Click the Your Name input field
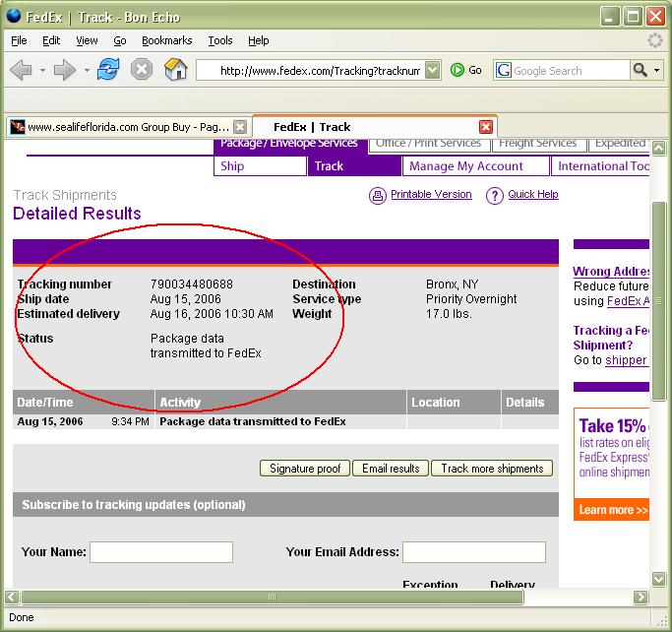Screen dimensions: 672x632 [161, 552]
